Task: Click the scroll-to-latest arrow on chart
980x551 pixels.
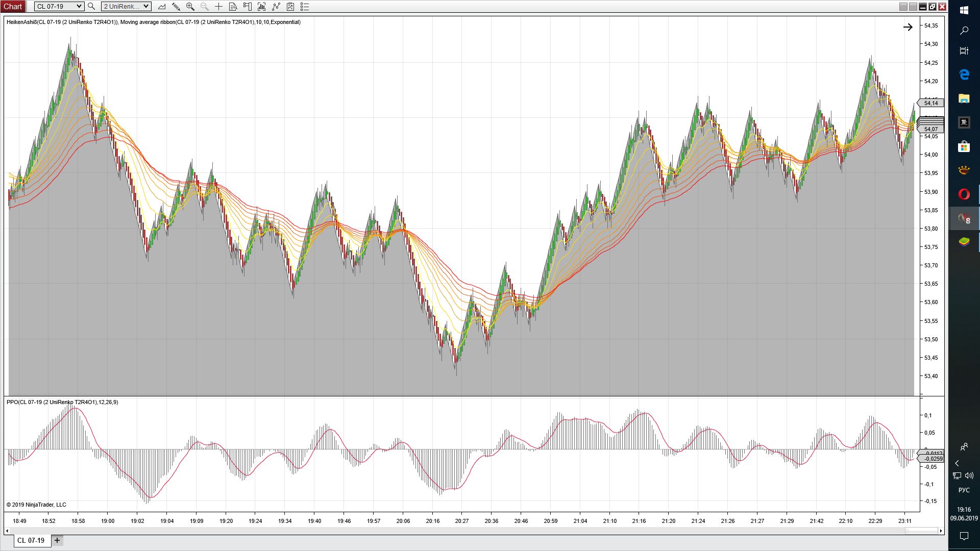Action: click(x=908, y=27)
